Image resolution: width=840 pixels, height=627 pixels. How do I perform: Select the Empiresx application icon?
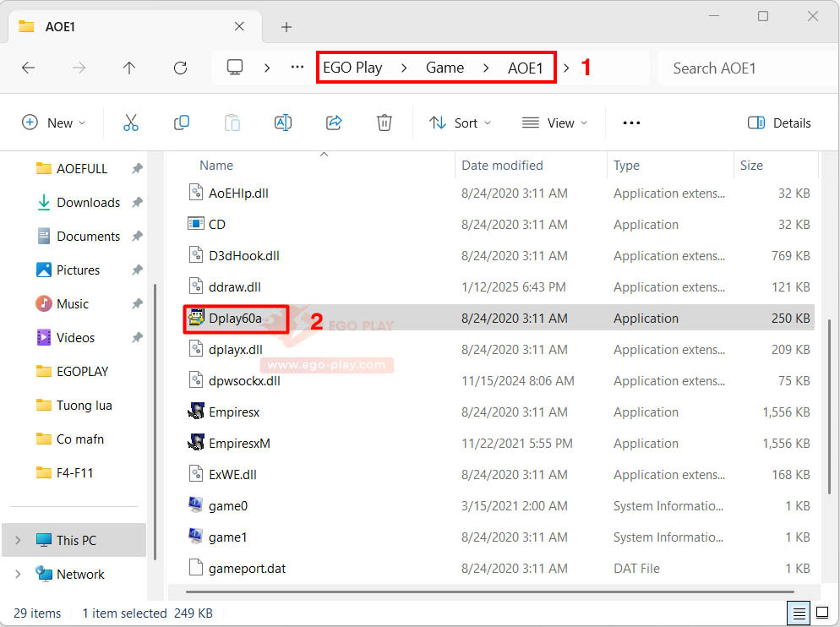(x=196, y=412)
